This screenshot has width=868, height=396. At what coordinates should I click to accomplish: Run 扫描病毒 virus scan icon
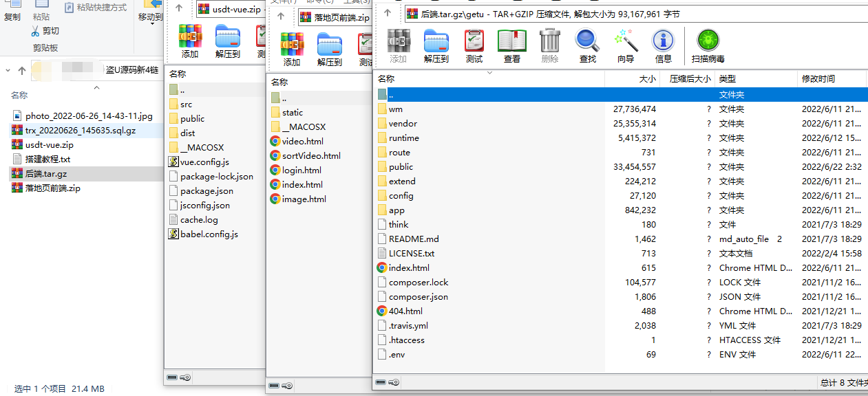coord(708,46)
